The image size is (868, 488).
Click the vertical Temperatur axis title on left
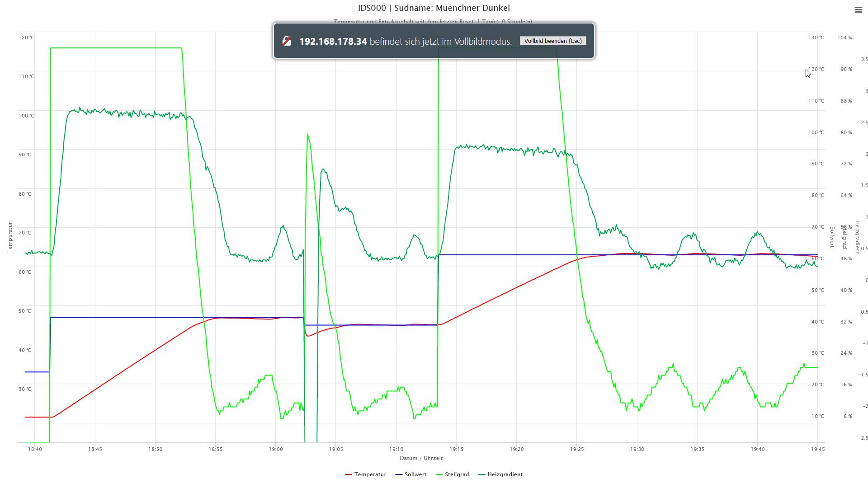tap(9, 237)
